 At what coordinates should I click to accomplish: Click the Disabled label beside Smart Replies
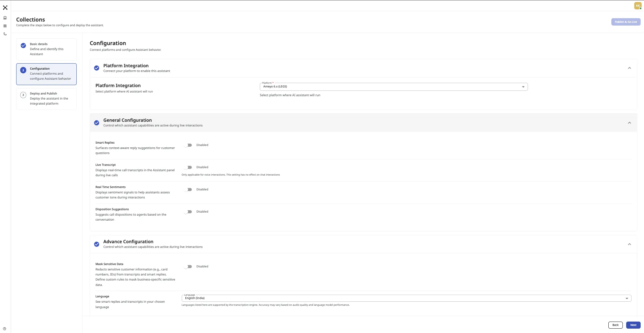[202, 145]
